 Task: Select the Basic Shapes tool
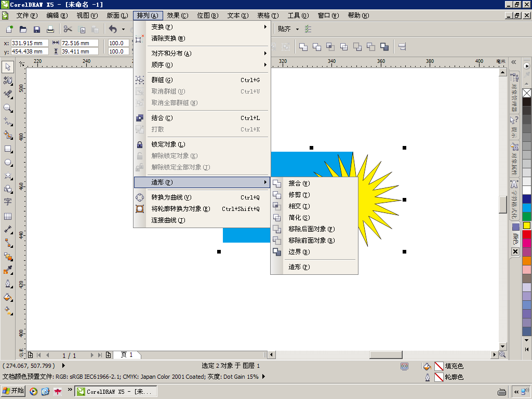pyautogui.click(x=8, y=189)
